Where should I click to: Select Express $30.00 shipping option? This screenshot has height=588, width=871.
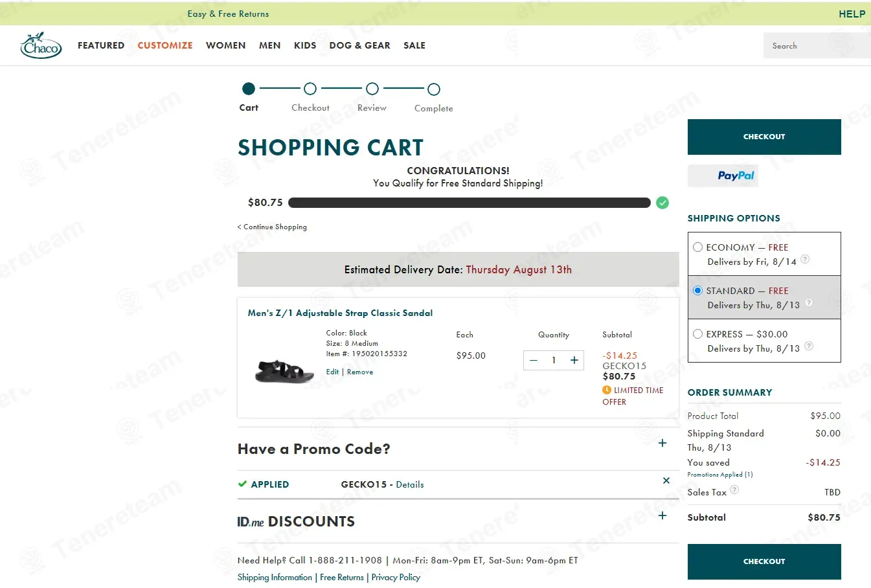(x=697, y=334)
